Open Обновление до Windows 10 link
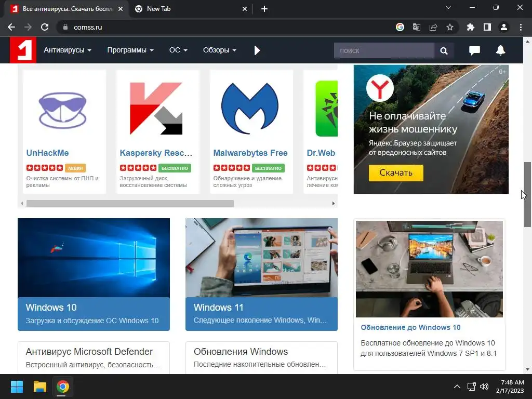 410,327
